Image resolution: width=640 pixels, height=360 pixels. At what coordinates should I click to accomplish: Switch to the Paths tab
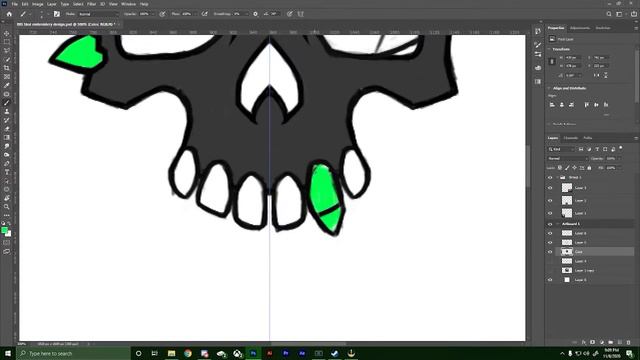pyautogui.click(x=588, y=138)
